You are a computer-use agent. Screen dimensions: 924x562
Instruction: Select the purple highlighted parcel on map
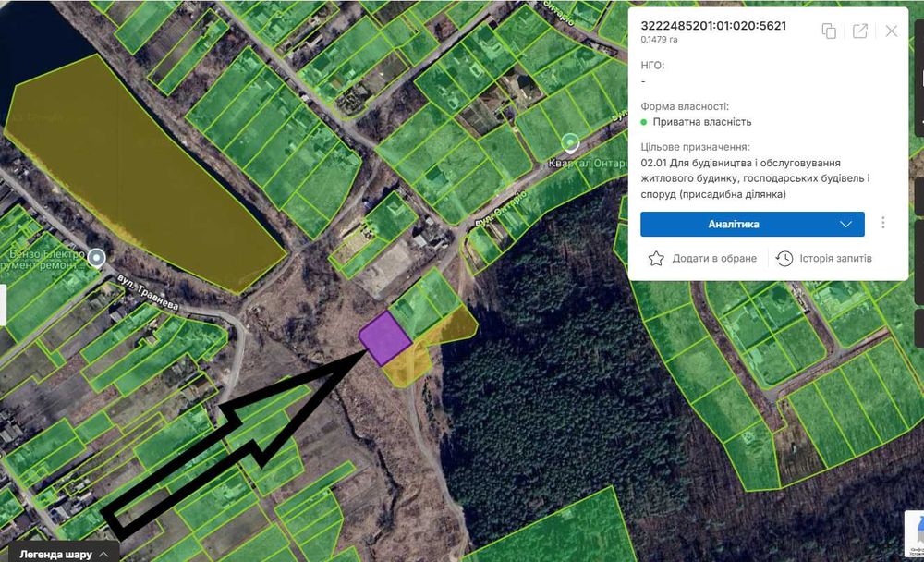pyautogui.click(x=384, y=338)
